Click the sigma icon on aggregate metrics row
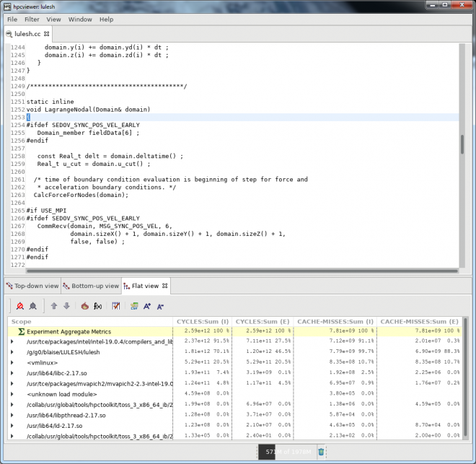The width and height of the screenshot is (476, 464). [x=21, y=331]
